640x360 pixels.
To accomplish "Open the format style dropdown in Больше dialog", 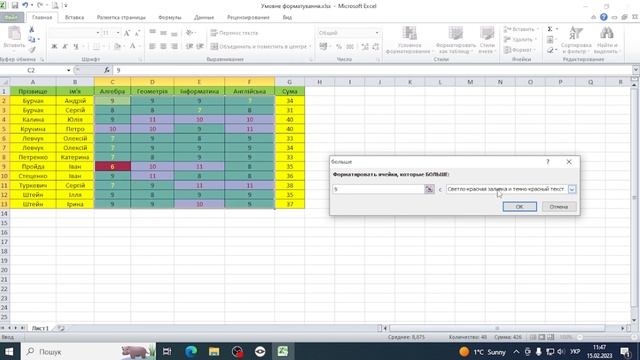I will point(572,189).
